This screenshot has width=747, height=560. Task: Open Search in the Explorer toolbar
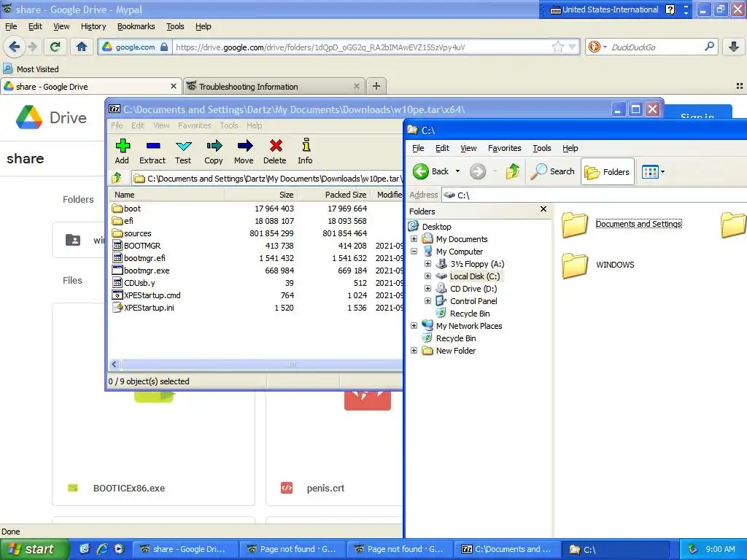(553, 171)
